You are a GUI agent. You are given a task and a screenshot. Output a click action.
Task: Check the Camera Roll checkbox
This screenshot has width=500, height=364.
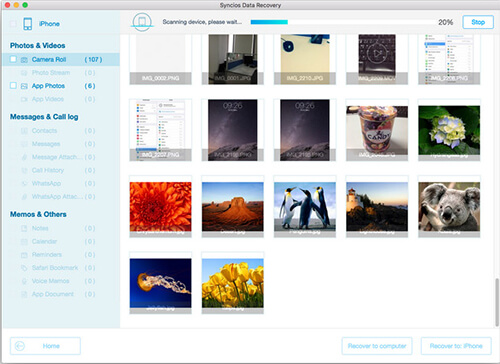[13, 59]
